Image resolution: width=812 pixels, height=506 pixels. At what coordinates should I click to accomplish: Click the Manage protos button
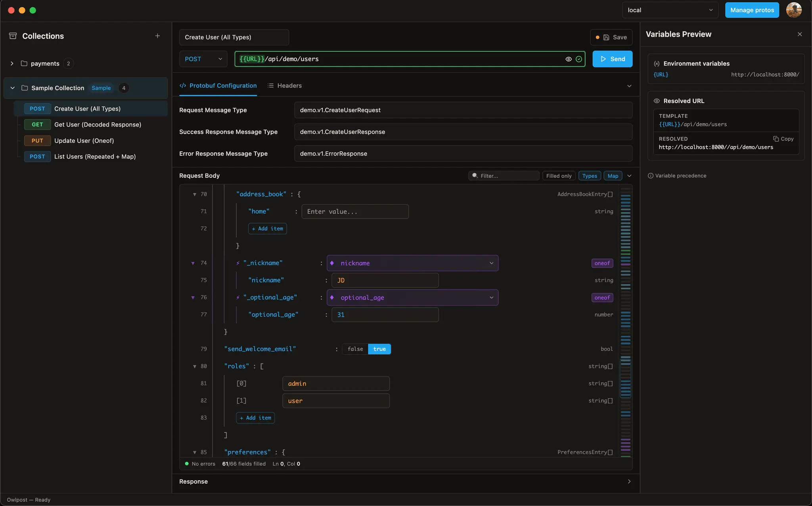pyautogui.click(x=752, y=10)
